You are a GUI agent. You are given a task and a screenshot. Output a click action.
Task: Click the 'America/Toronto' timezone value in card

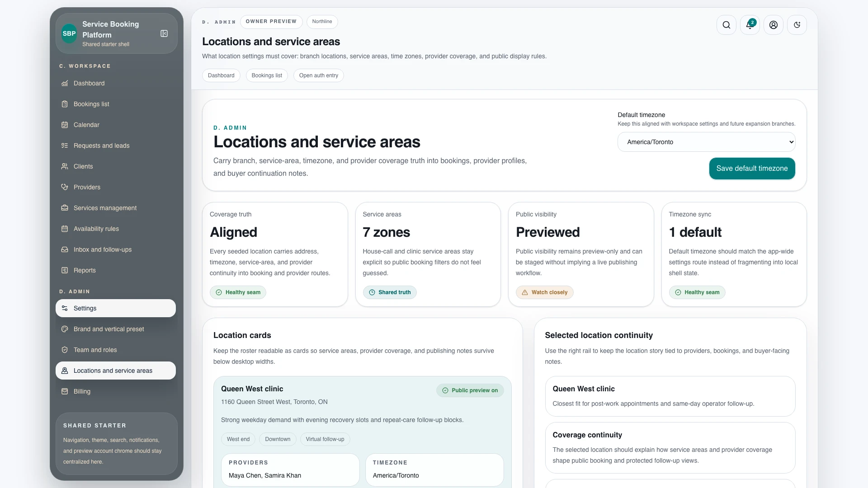(x=396, y=475)
